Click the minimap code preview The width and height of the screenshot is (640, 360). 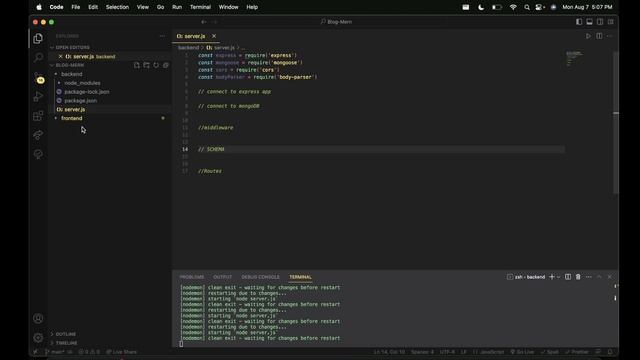(x=574, y=58)
